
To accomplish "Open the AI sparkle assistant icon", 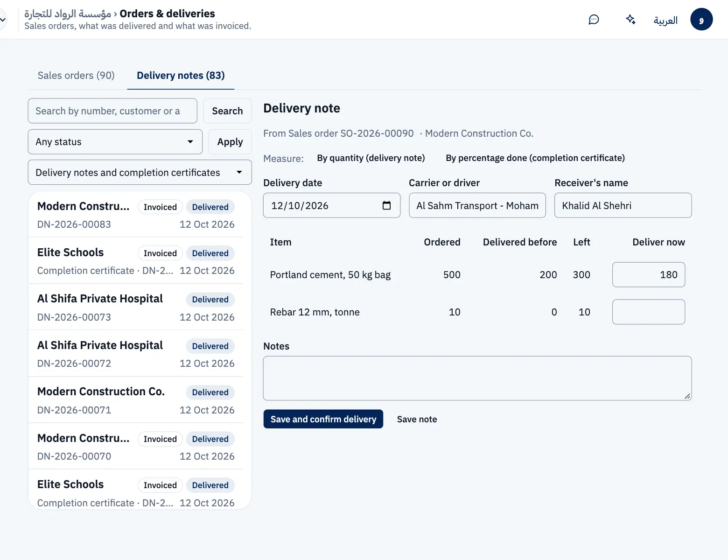I will (x=630, y=20).
